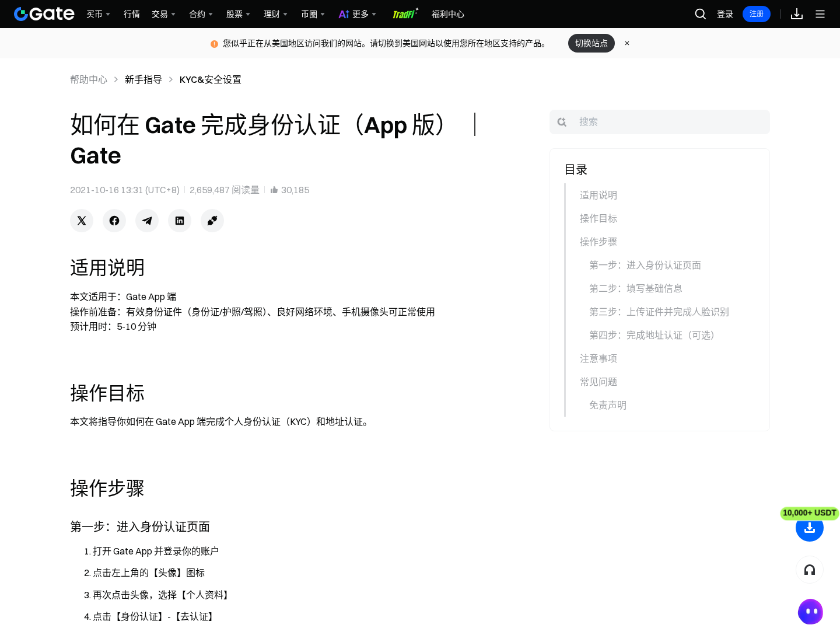Image resolution: width=840 pixels, height=642 pixels.
Task: Jump to 第二步：填写基础信息 in contents
Action: [x=636, y=288]
